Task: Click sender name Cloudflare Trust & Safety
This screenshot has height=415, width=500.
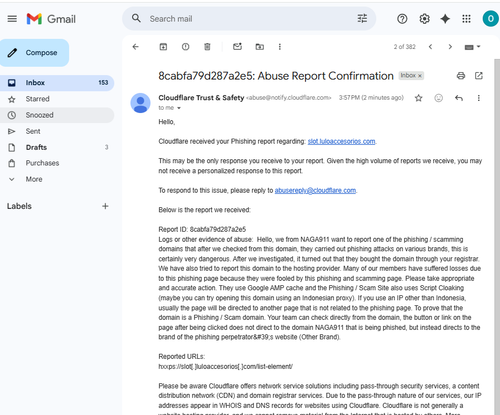Action: tap(201, 98)
